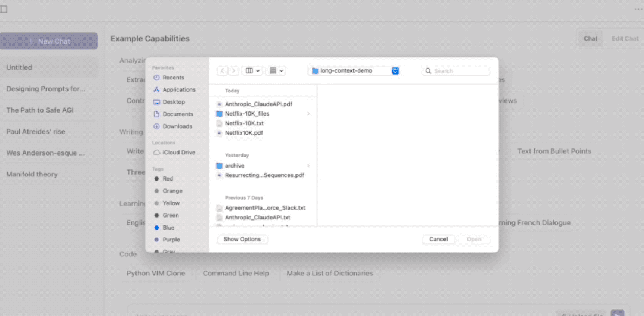The height and width of the screenshot is (316, 644).
Task: Go back in file dialog navigation
Action: 223,70
